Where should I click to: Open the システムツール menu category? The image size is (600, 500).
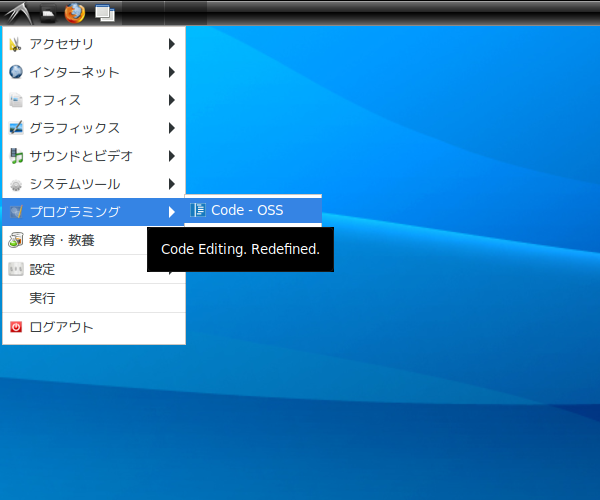pyautogui.click(x=94, y=184)
